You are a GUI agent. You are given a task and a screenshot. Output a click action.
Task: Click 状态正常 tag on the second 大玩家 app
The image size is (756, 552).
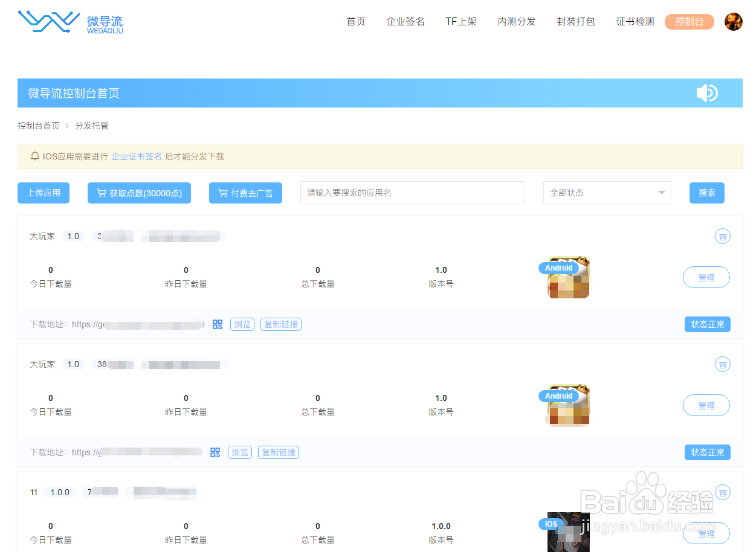708,452
